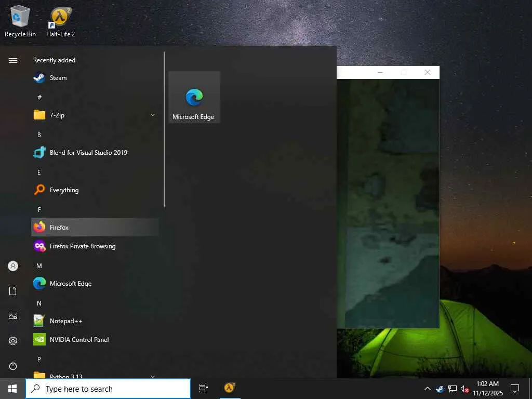The height and width of the screenshot is (399, 532).
Task: Click the app list scrollbar
Action: (164, 129)
